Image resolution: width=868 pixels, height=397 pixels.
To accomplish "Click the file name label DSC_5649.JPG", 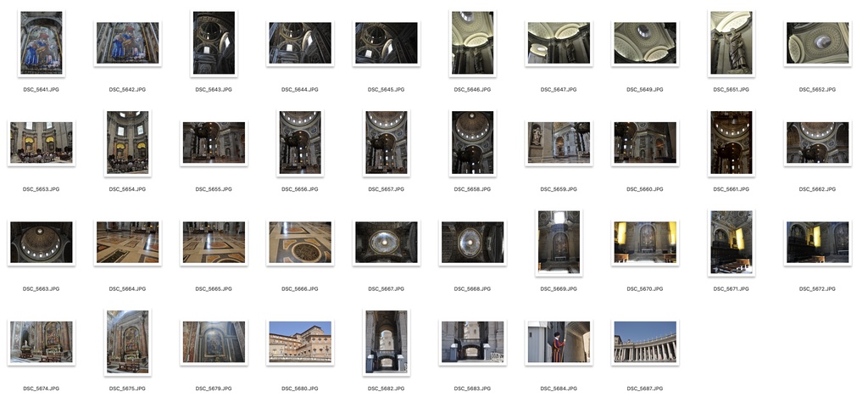I will 645,89.
